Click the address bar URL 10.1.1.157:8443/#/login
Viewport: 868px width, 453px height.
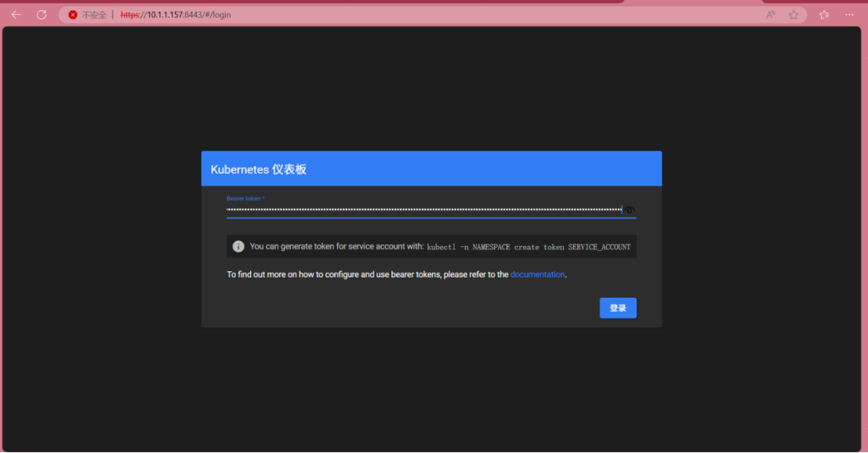pos(176,15)
